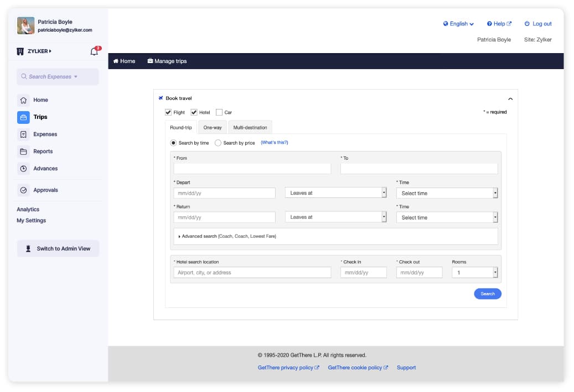574x392 pixels.
Task: Open the Search Expenses magnifier icon
Action: pyautogui.click(x=23, y=76)
